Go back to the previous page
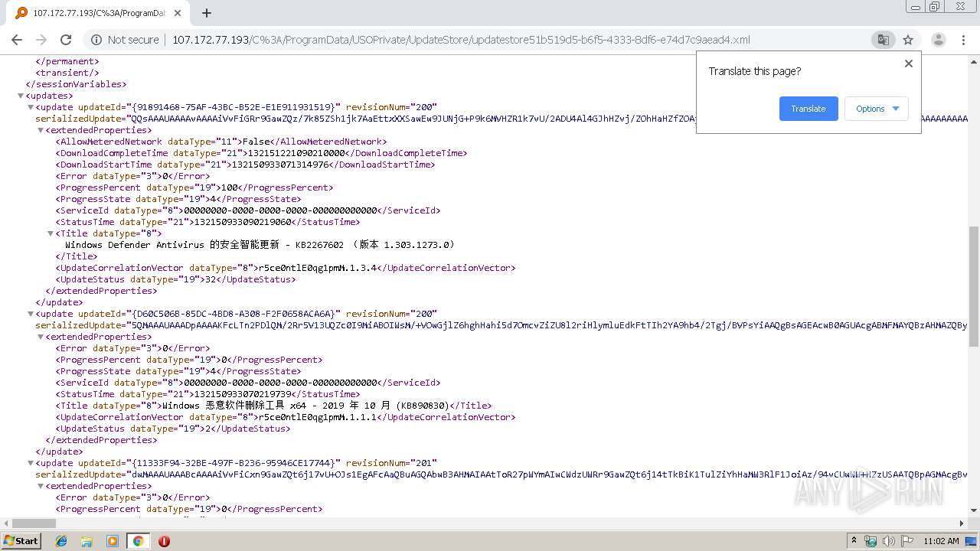980x551 pixels. (x=17, y=40)
